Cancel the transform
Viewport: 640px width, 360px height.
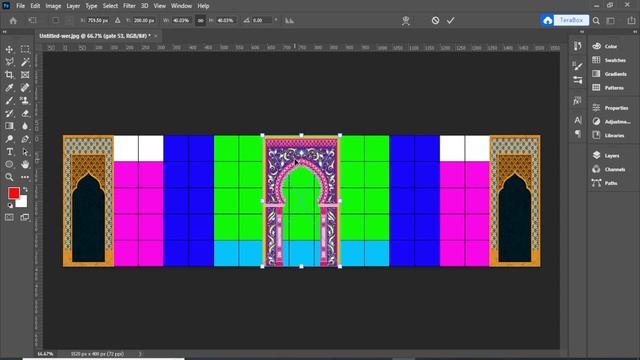coord(436,20)
